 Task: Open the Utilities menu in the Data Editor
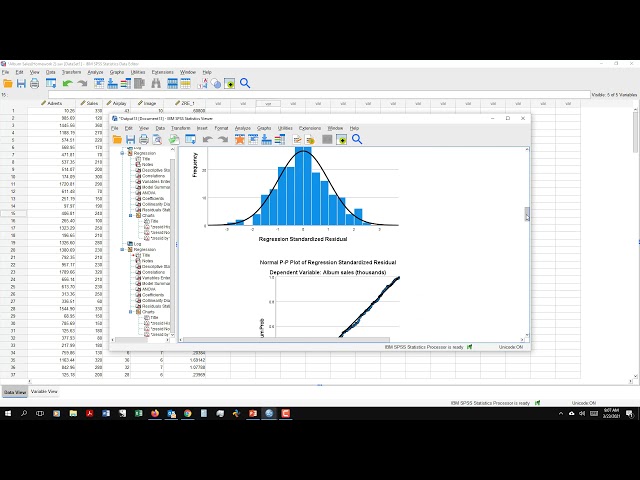coord(138,72)
